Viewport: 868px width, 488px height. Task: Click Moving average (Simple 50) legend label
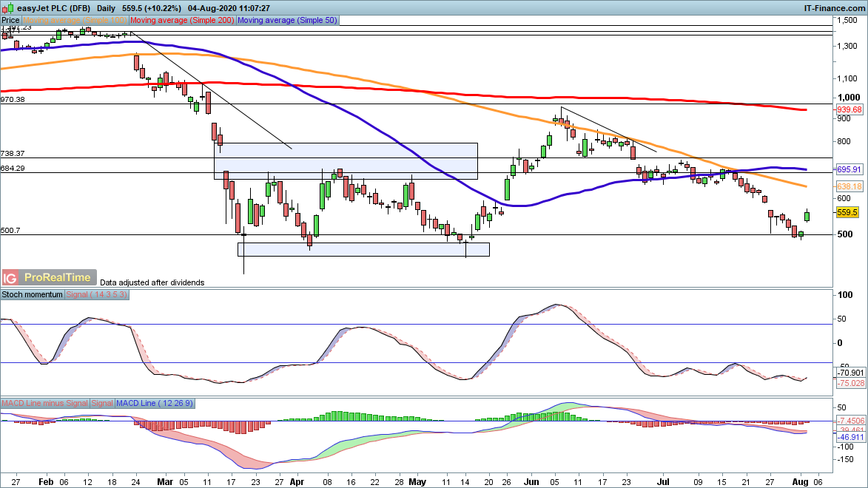286,21
